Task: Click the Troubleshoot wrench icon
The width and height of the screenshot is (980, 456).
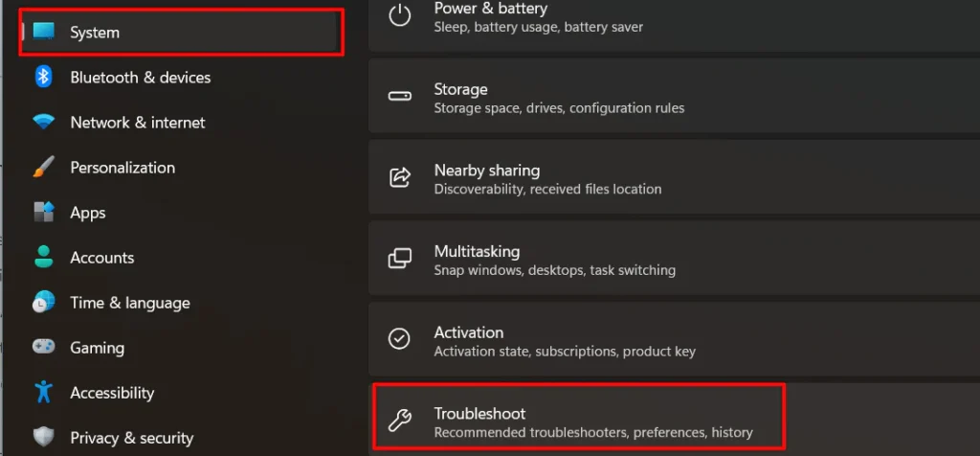Action: (x=399, y=421)
